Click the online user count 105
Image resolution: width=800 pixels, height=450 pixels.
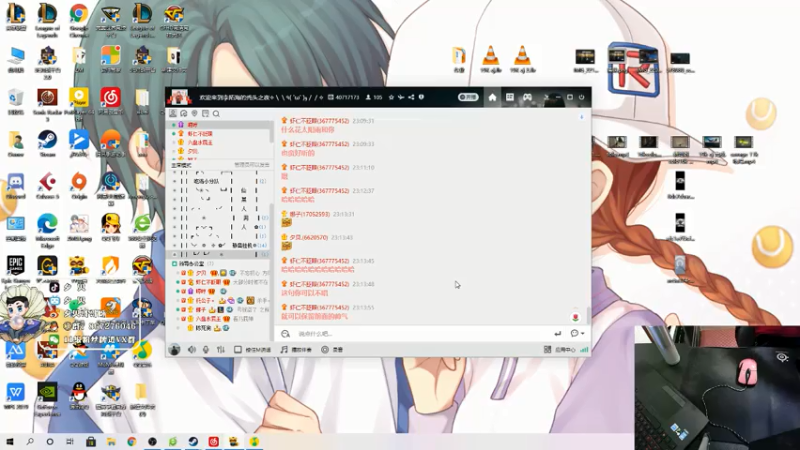[377, 97]
